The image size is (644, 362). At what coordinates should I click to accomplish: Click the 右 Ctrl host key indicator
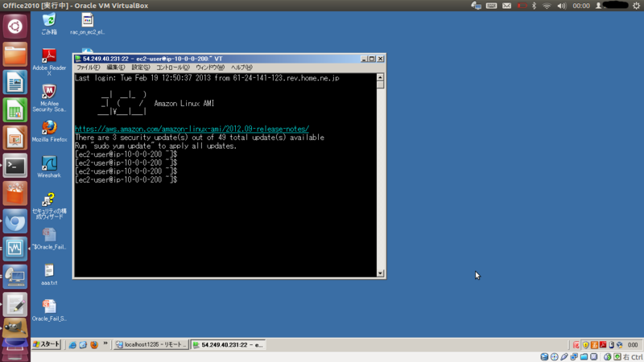[633, 357]
